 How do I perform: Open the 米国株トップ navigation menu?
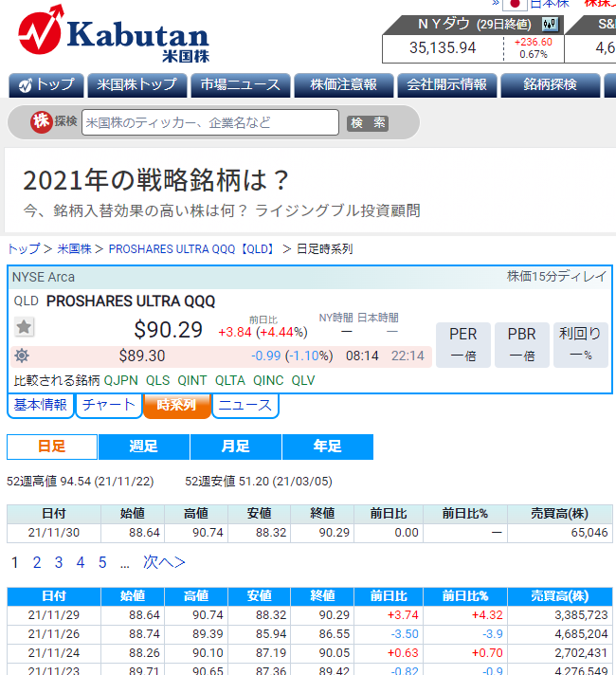pos(136,84)
